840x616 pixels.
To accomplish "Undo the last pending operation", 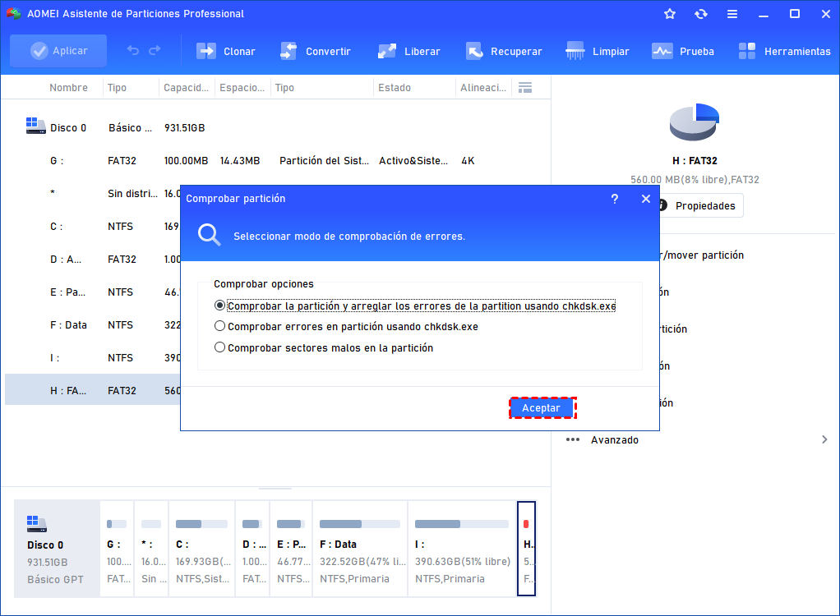I will [133, 51].
